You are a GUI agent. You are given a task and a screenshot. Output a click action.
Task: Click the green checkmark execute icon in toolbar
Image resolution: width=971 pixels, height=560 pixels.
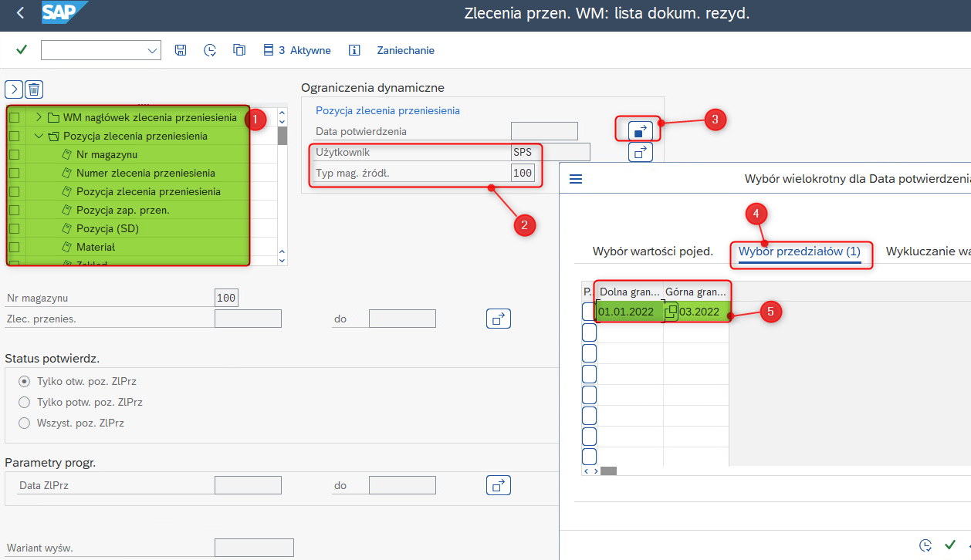point(22,50)
